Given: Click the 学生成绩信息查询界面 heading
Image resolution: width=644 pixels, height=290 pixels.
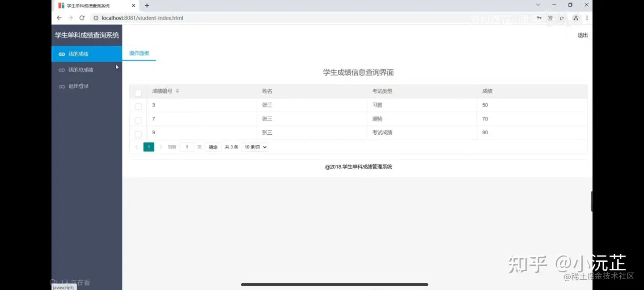Looking at the screenshot, I should pyautogui.click(x=358, y=72).
